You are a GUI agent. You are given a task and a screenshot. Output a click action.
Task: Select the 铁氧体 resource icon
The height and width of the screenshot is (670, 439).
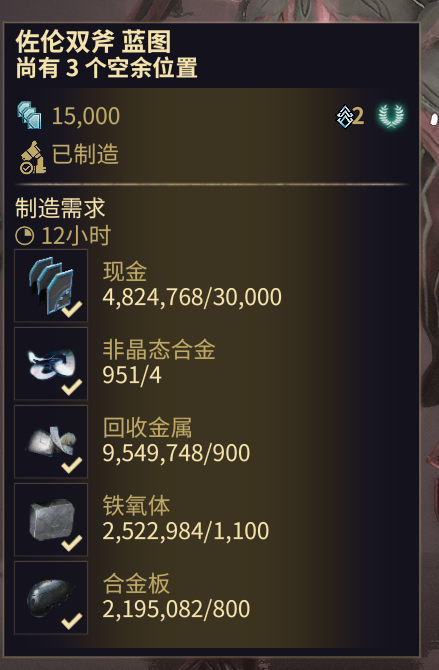(x=51, y=520)
